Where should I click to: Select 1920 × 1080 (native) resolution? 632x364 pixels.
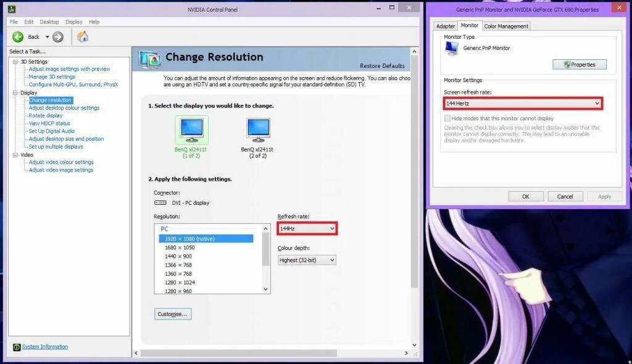pos(206,239)
